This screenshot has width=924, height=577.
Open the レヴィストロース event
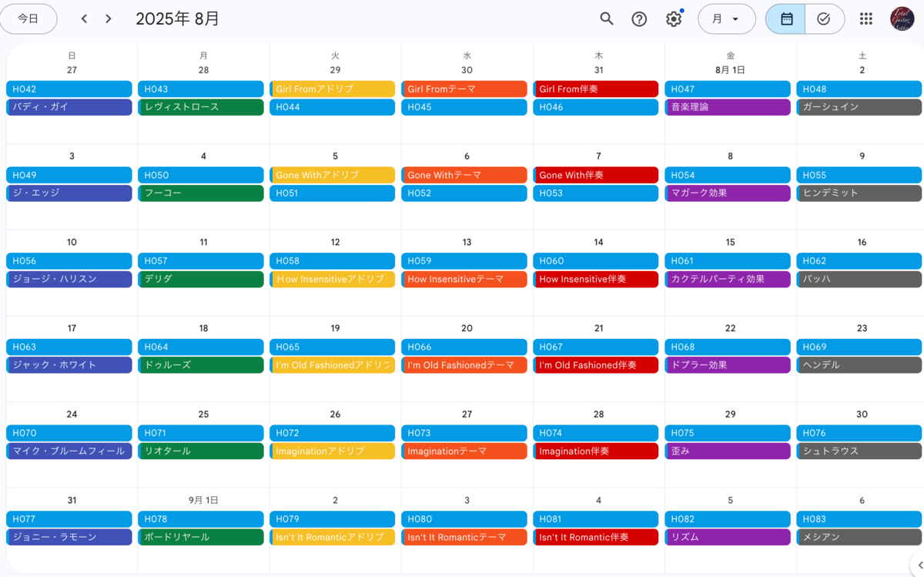(x=201, y=107)
